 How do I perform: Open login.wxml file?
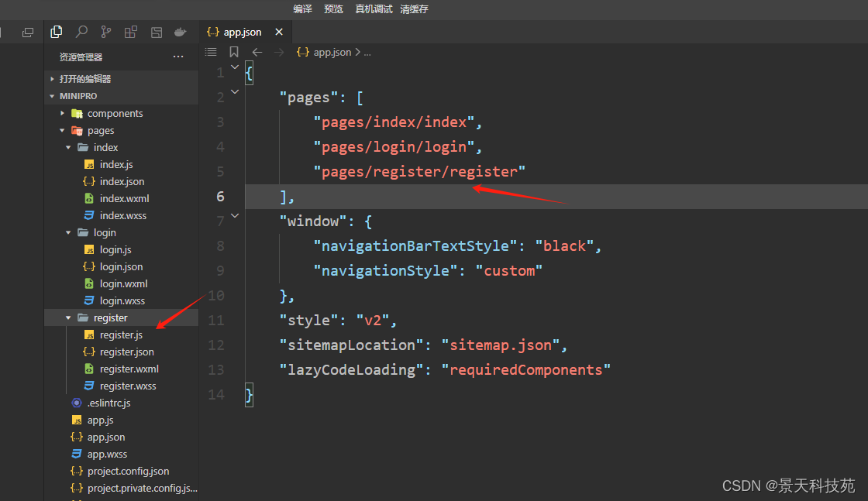(x=123, y=283)
